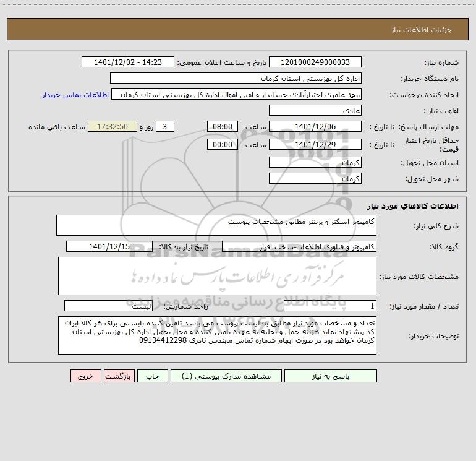The width and height of the screenshot is (476, 461).
Task: Click delivery province field 'کرمان'
Action: 315,162
